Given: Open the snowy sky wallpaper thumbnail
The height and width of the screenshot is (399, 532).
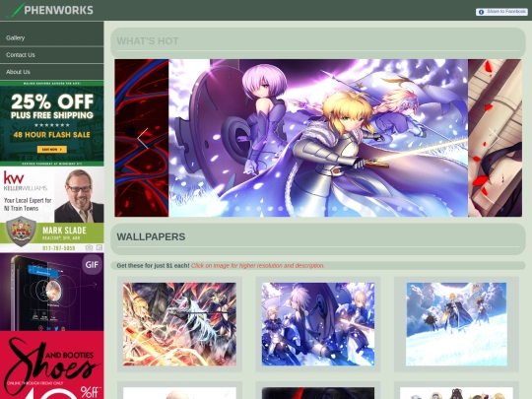Looking at the screenshot, I should pyautogui.click(x=456, y=324).
